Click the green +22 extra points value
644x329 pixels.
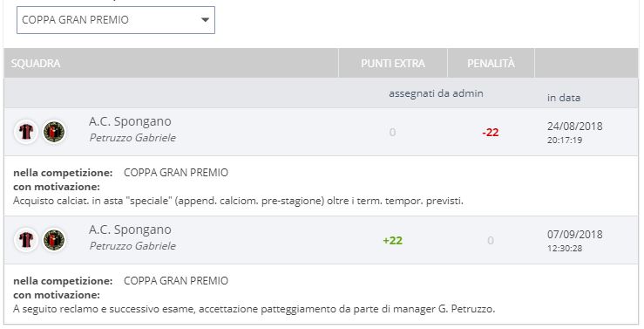point(393,241)
